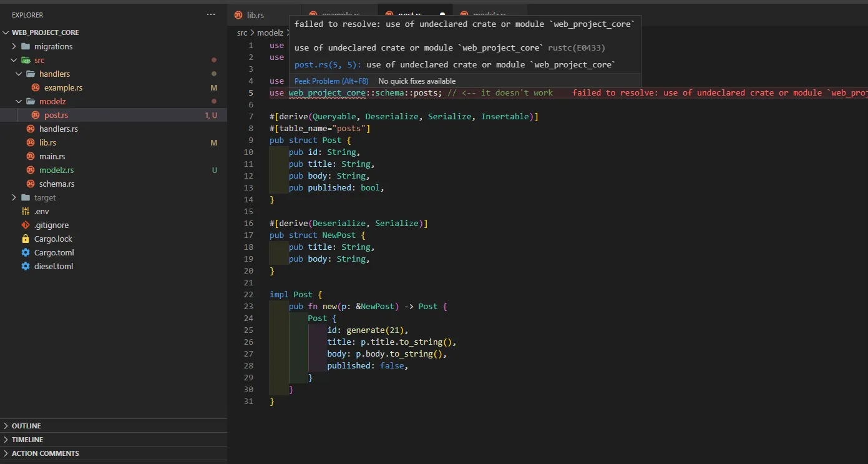The width and height of the screenshot is (868, 464).
Task: Collapse the handlers folder chevron
Action: coord(19,74)
